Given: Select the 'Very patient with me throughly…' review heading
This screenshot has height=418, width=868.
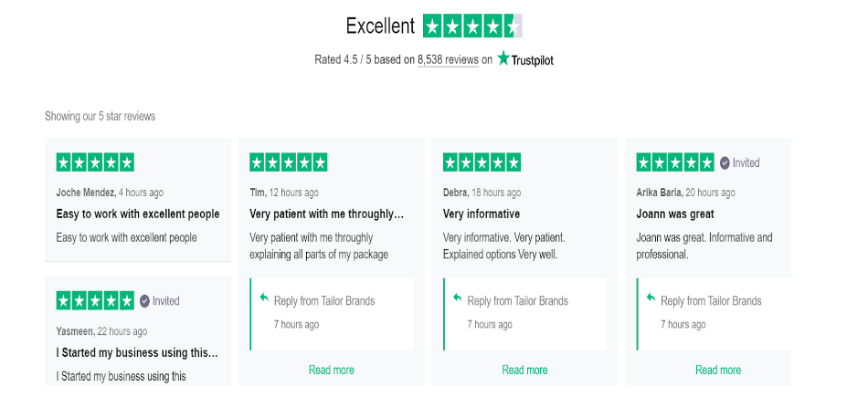Looking at the screenshot, I should click(x=326, y=214).
